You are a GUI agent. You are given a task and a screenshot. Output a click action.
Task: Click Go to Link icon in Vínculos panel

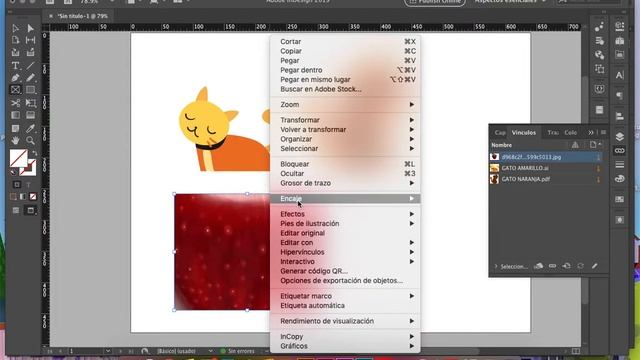click(567, 266)
